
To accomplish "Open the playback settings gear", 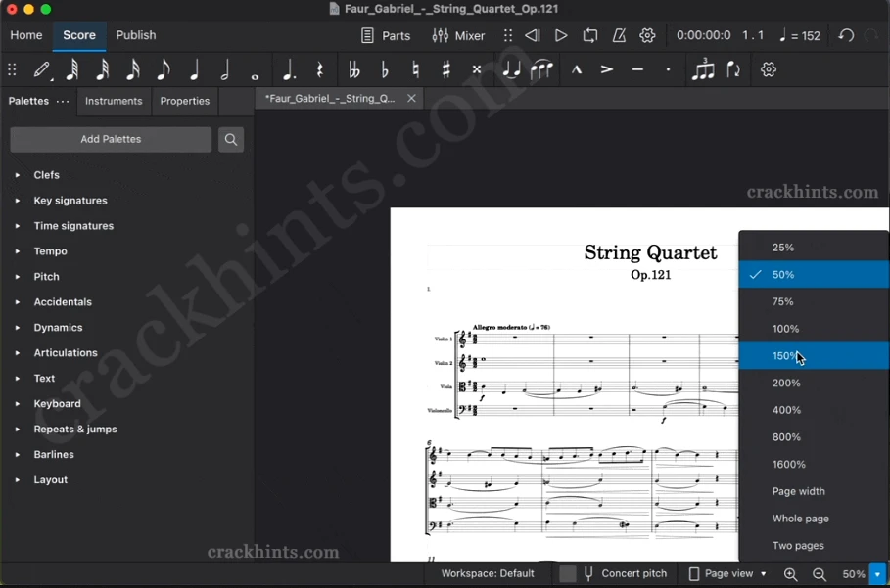I will [x=647, y=35].
